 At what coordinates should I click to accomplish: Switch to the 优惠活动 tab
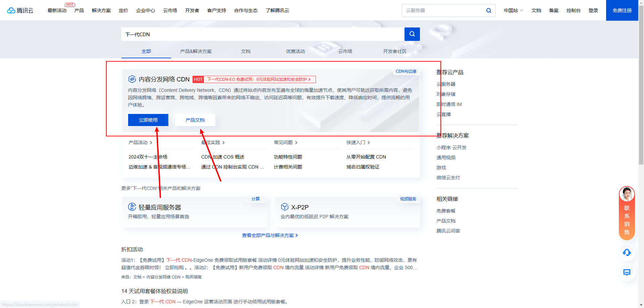pos(296,51)
